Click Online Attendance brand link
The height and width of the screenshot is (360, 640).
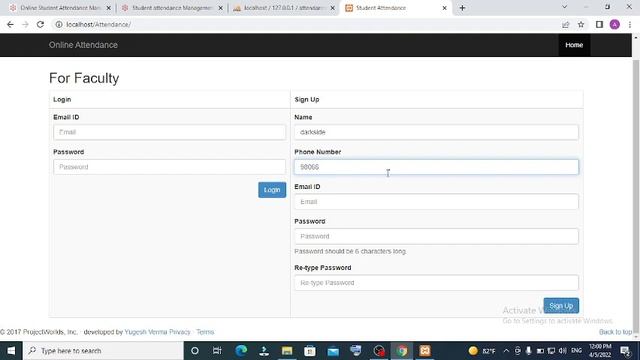83,45
